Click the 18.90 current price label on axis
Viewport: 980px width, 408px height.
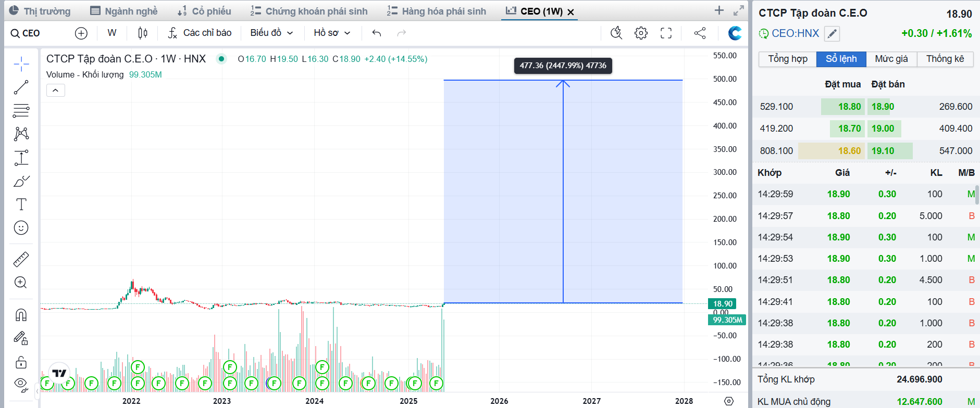[723, 303]
